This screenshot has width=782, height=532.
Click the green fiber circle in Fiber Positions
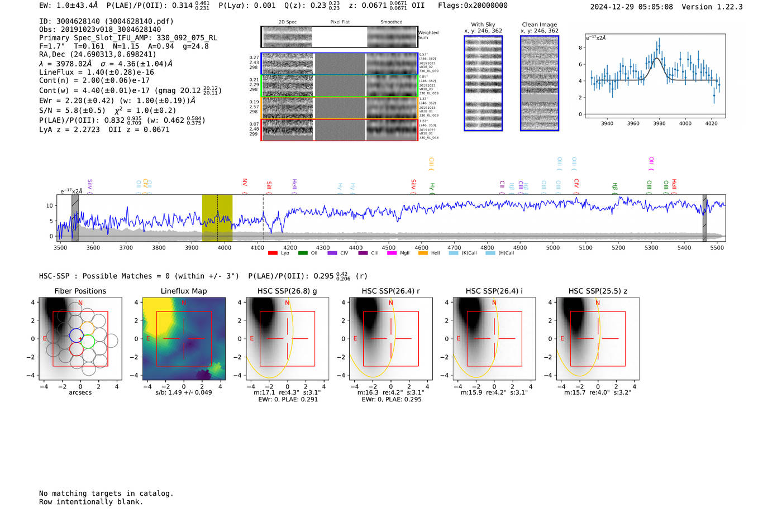[88, 342]
